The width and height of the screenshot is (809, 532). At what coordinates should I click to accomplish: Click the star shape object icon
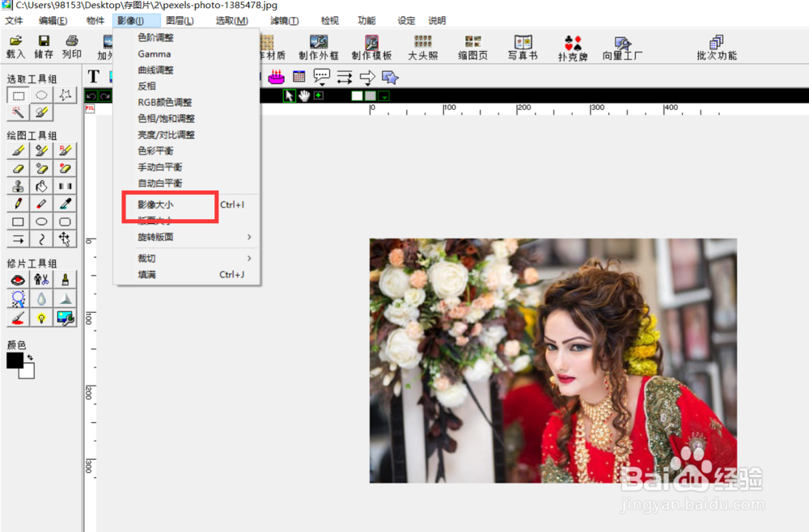pos(390,78)
